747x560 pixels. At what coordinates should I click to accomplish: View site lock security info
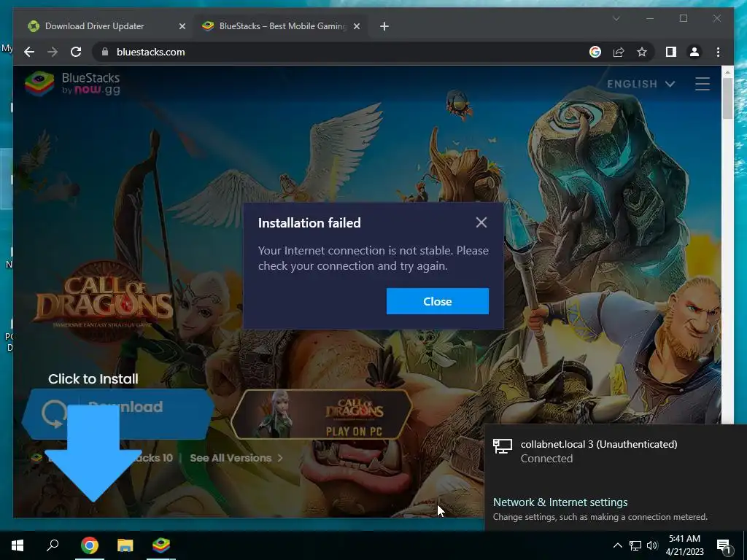tap(105, 52)
